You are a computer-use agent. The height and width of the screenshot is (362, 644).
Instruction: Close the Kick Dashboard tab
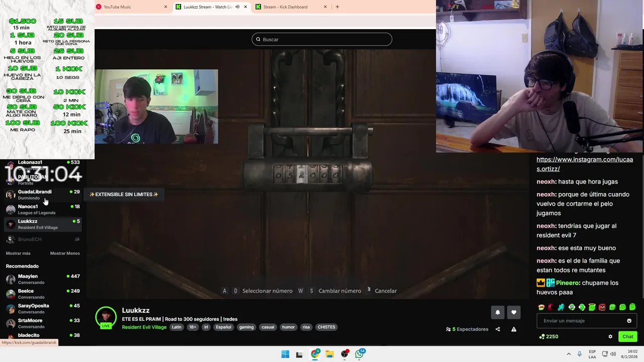[325, 7]
